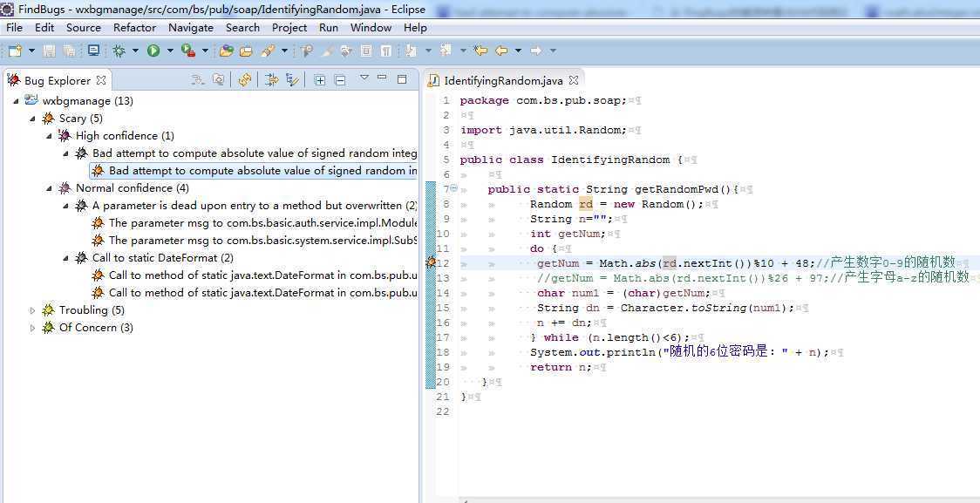Click the magnifier working-set icon in Bug Explorer
This screenshot has height=503, width=980.
(x=218, y=80)
